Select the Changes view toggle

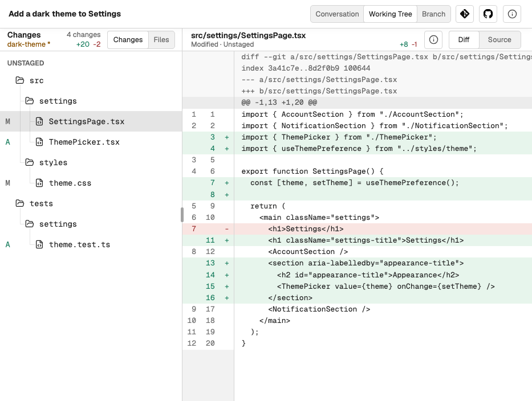click(x=128, y=40)
